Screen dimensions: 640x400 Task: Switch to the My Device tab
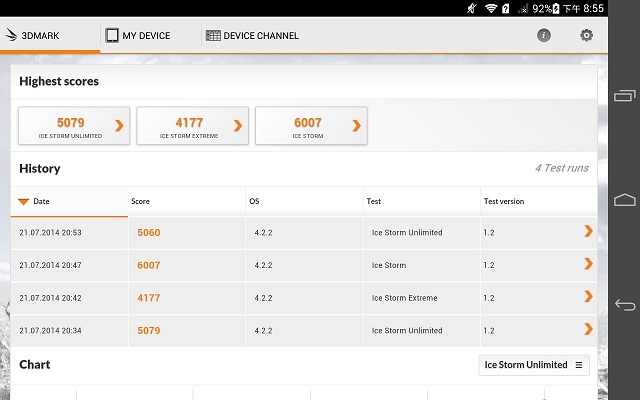[x=137, y=36]
